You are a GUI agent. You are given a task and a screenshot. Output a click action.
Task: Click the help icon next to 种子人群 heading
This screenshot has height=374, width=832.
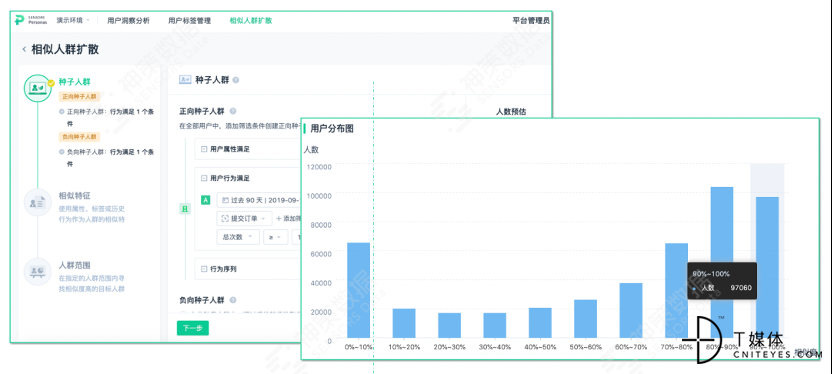(x=236, y=80)
